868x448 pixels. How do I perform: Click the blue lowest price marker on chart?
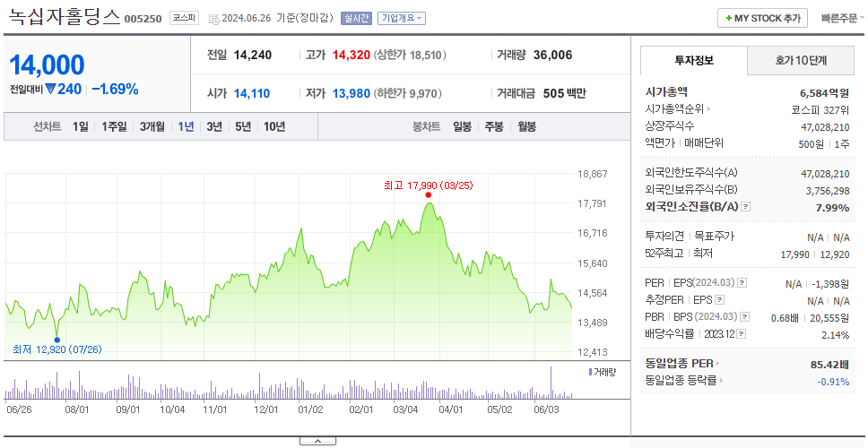[57, 340]
